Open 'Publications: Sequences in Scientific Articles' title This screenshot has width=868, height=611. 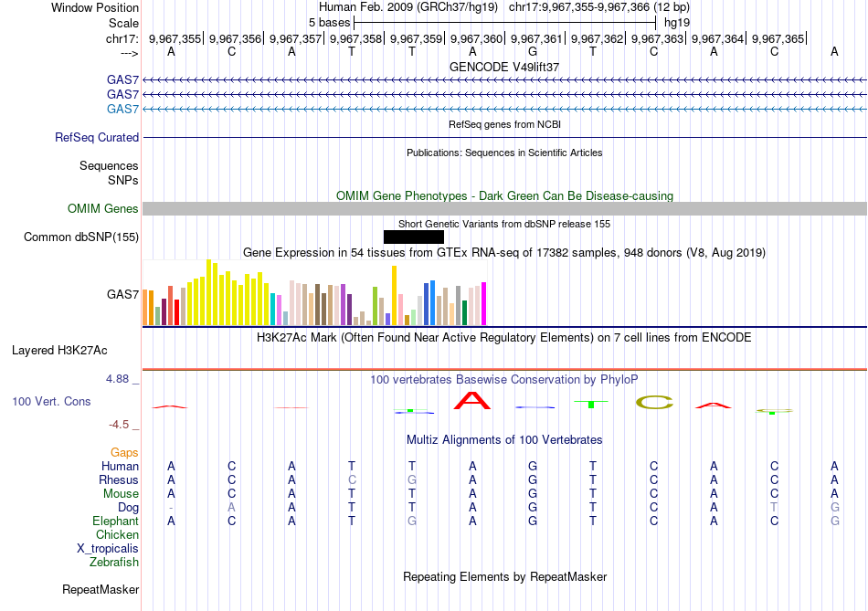504,153
